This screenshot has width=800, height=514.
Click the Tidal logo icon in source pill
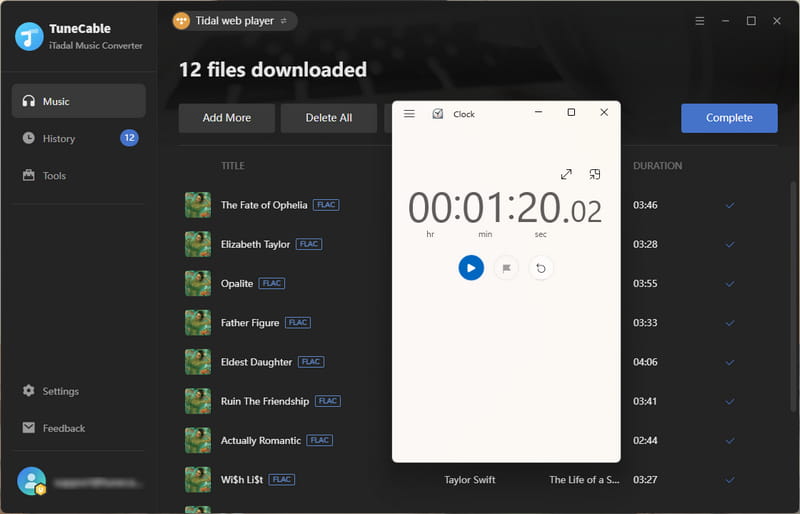tap(181, 21)
